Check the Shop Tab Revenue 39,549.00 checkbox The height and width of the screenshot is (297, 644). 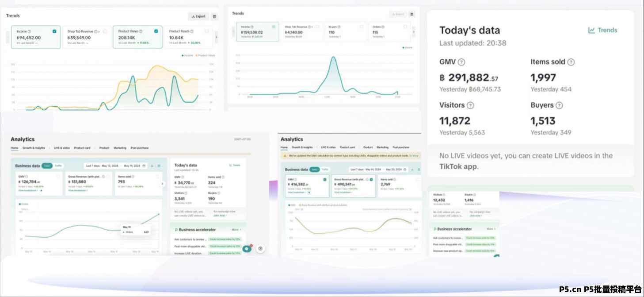pyautogui.click(x=105, y=31)
